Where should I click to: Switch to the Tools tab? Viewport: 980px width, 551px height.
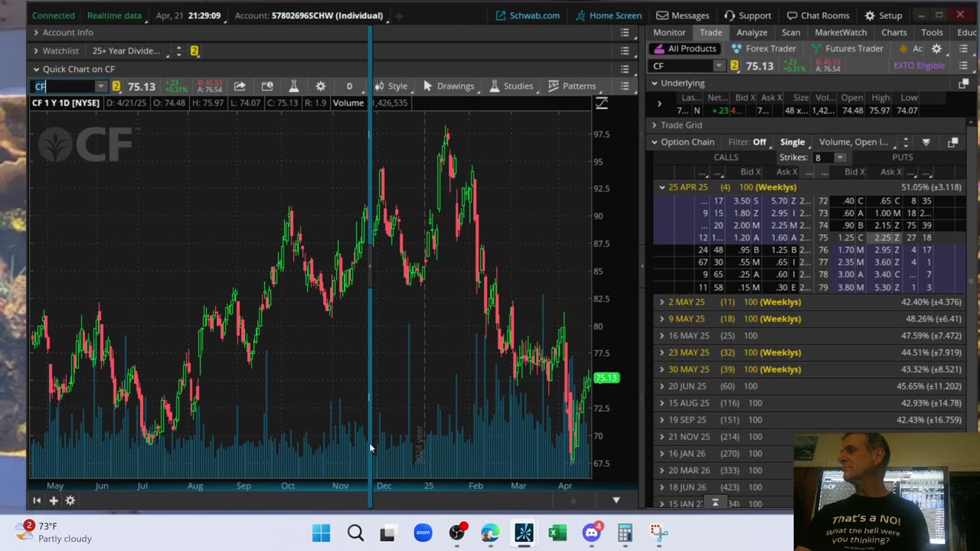click(x=932, y=32)
